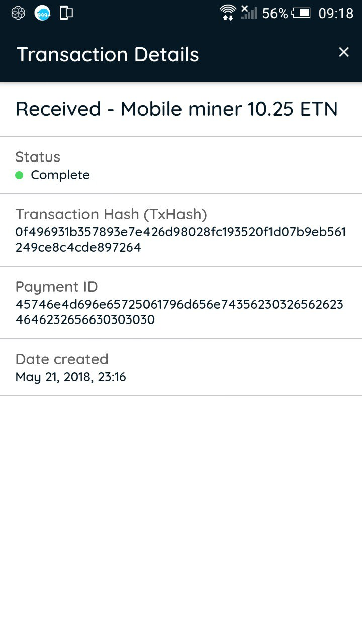Tap the 56% battery percentage
362x644 pixels.
coord(275,14)
